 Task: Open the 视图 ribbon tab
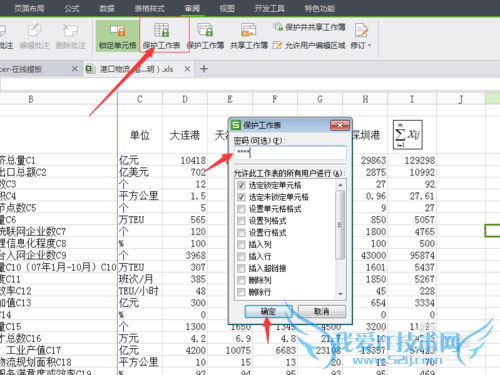point(227,8)
